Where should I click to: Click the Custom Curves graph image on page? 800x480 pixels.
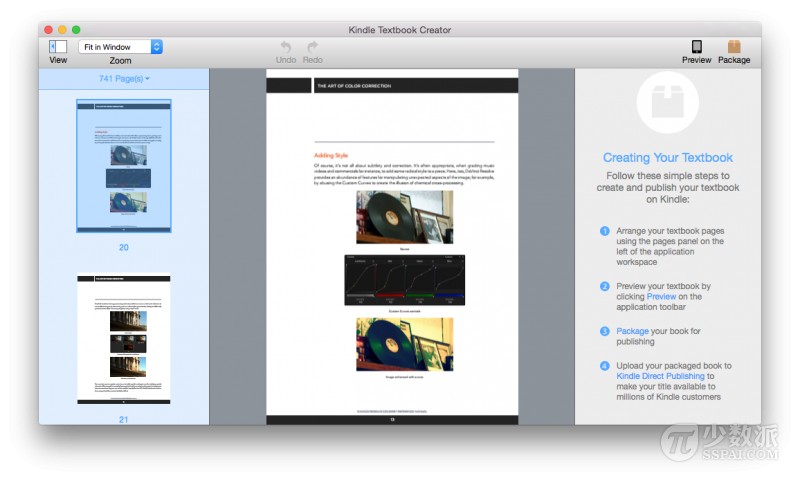click(x=405, y=280)
